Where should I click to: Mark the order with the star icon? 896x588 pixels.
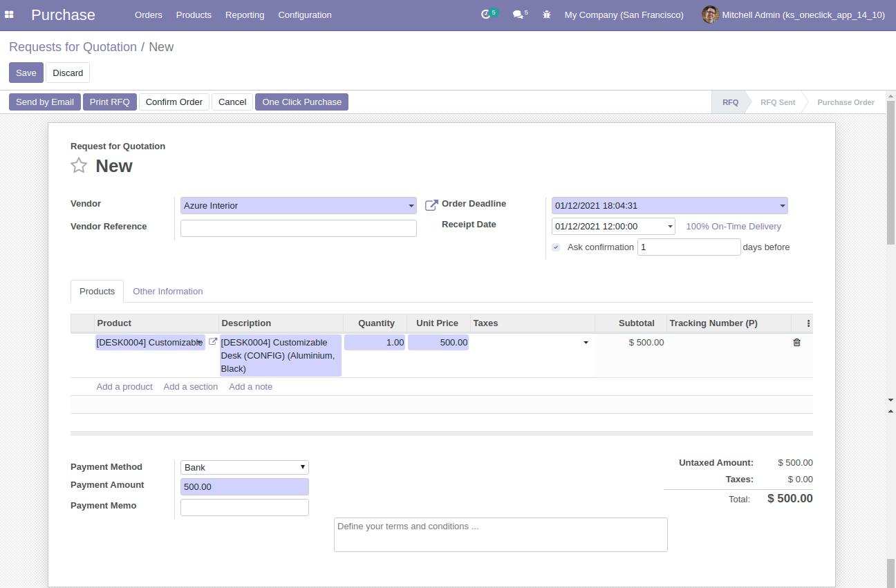(80, 166)
